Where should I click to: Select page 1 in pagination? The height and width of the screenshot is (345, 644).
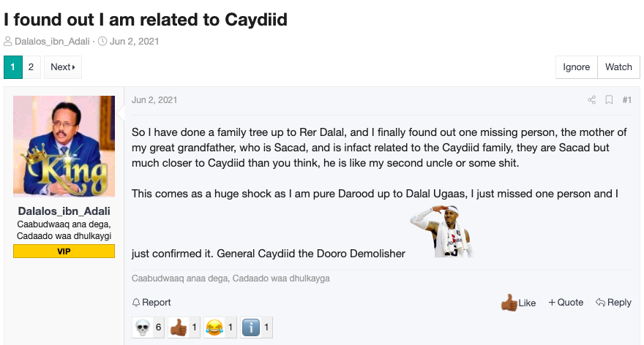(12, 67)
